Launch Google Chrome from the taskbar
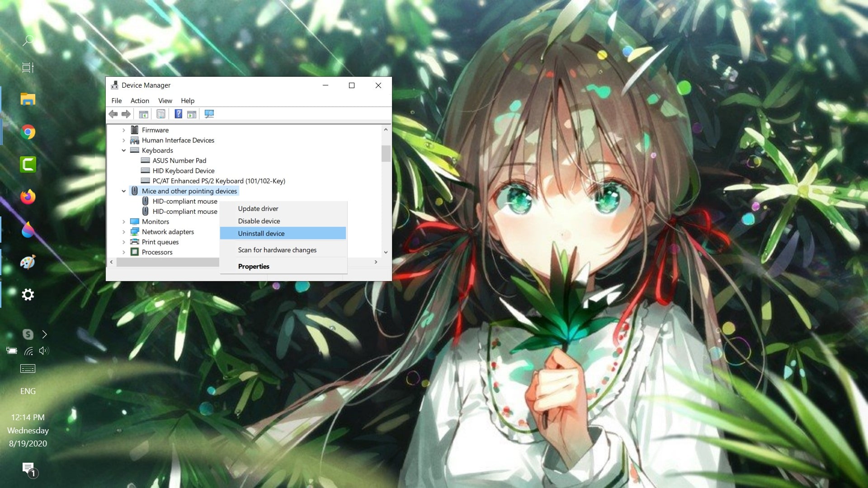The height and width of the screenshot is (488, 868). (x=28, y=132)
